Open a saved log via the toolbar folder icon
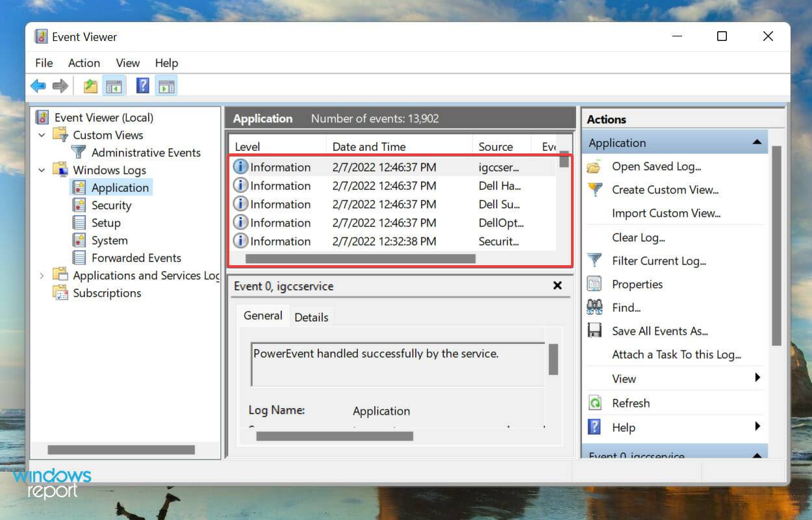 (x=90, y=85)
